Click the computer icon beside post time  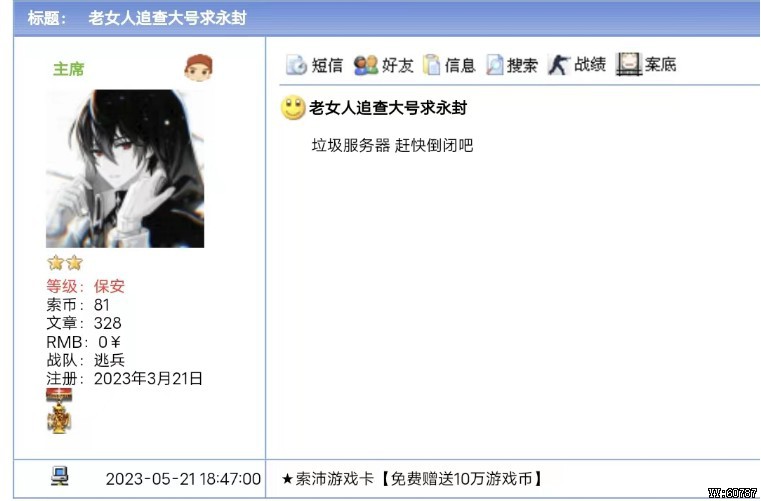tap(60, 476)
